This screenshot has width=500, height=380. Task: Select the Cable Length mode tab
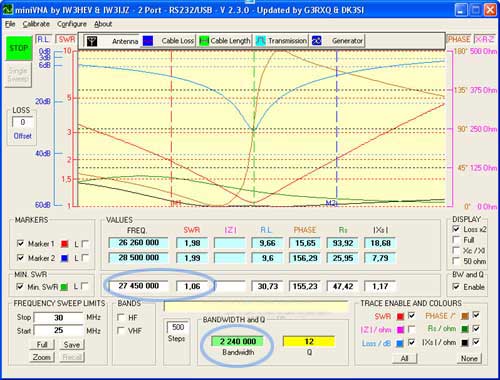pos(225,41)
